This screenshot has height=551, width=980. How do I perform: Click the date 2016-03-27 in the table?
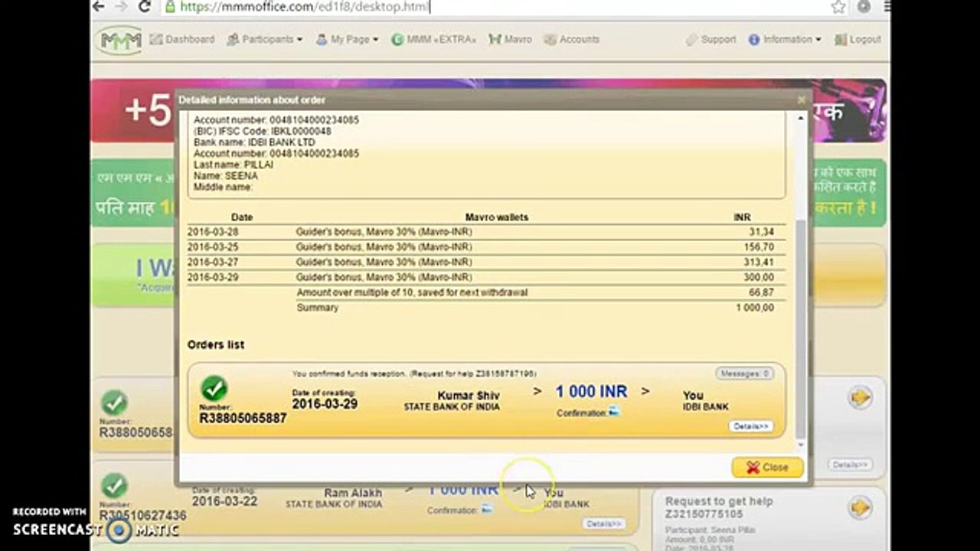213,262
